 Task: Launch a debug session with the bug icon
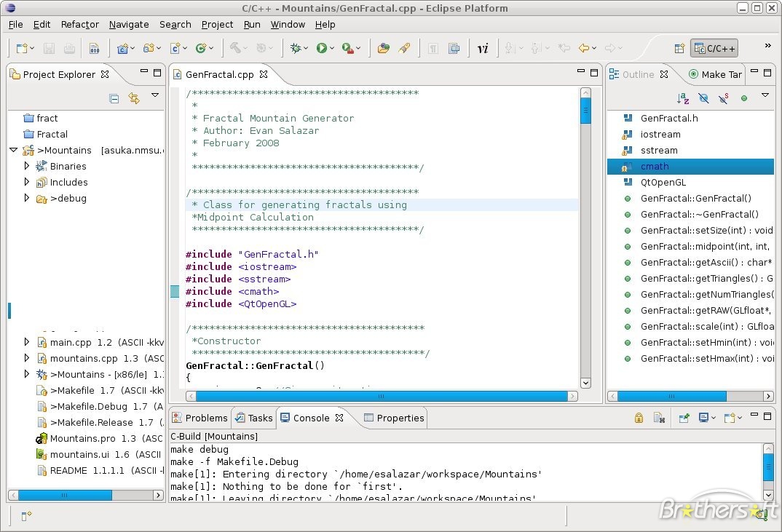(x=296, y=48)
